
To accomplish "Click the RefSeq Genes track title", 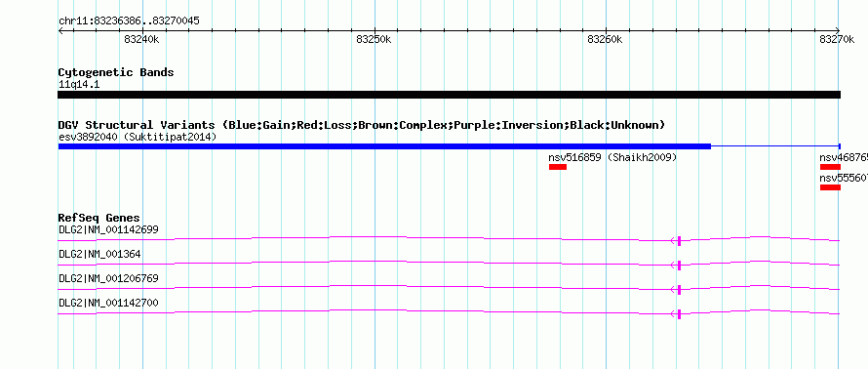I will tap(99, 218).
